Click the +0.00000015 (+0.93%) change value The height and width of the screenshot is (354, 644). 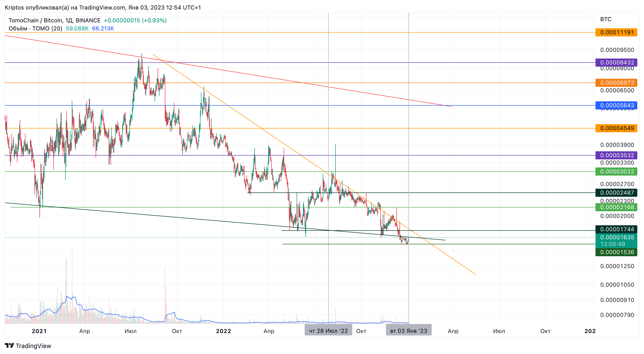[x=135, y=20]
